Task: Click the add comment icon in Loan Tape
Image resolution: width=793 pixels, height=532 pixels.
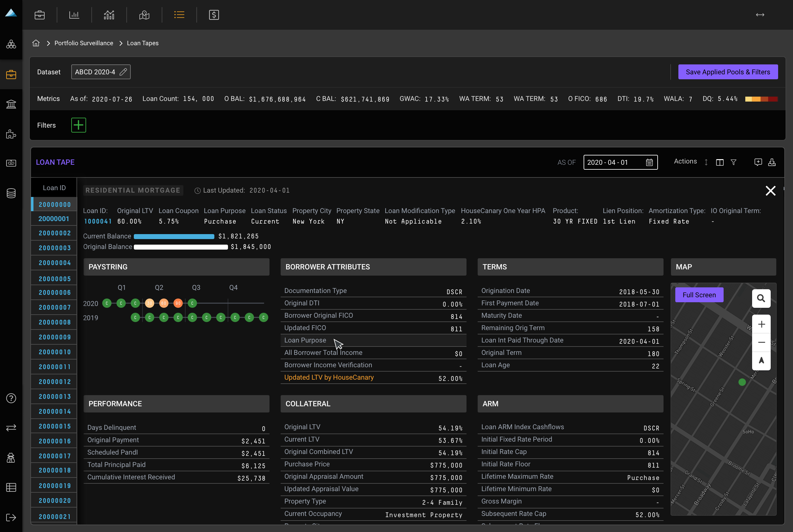Action: (x=758, y=162)
